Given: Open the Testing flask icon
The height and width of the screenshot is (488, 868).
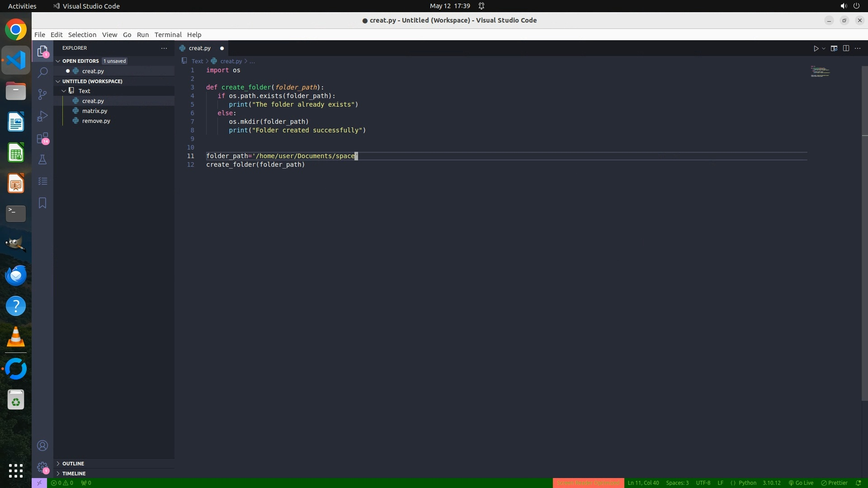Looking at the screenshot, I should (x=42, y=160).
